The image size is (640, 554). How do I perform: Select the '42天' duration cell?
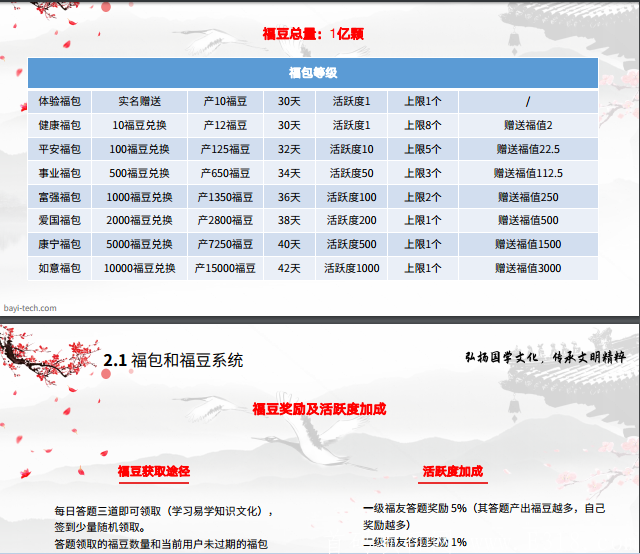point(289,268)
